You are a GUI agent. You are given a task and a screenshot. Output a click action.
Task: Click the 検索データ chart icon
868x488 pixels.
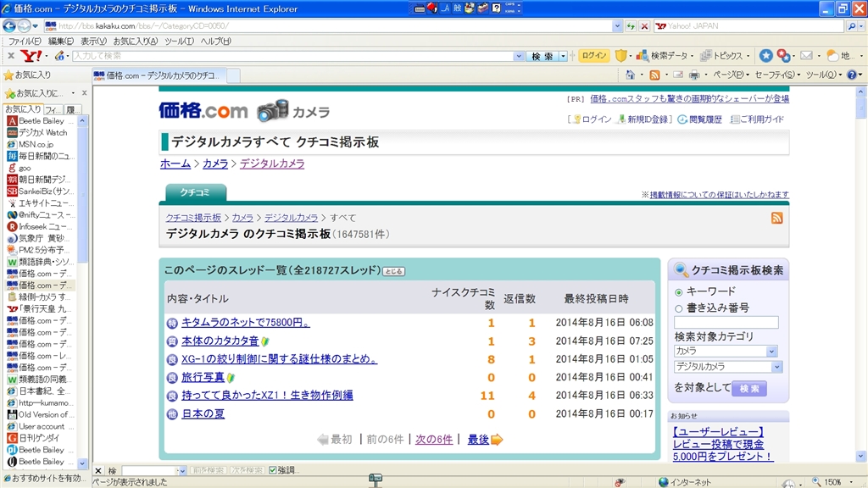click(643, 56)
